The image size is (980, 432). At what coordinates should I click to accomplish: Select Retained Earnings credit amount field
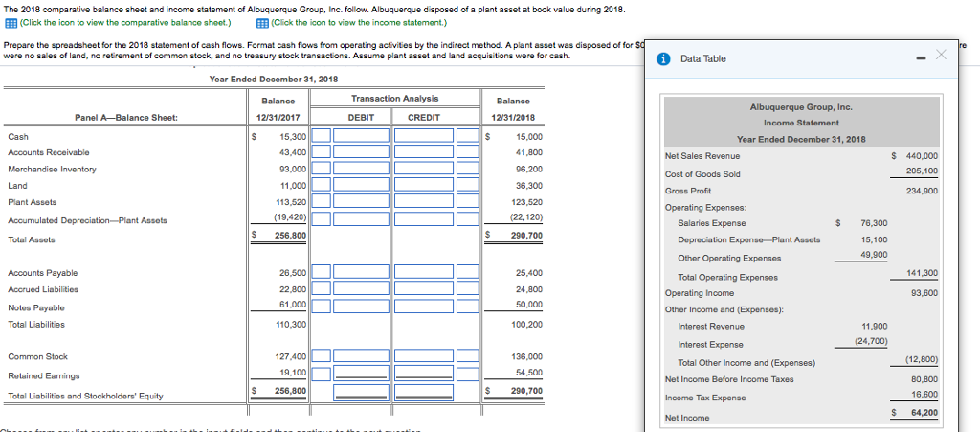point(424,374)
